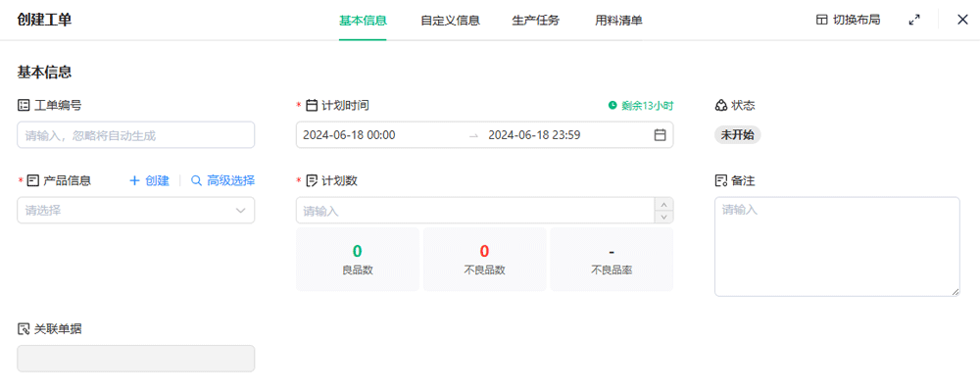The image size is (980, 392).
Task: Click the 产品信息 label icon
Action: [33, 180]
